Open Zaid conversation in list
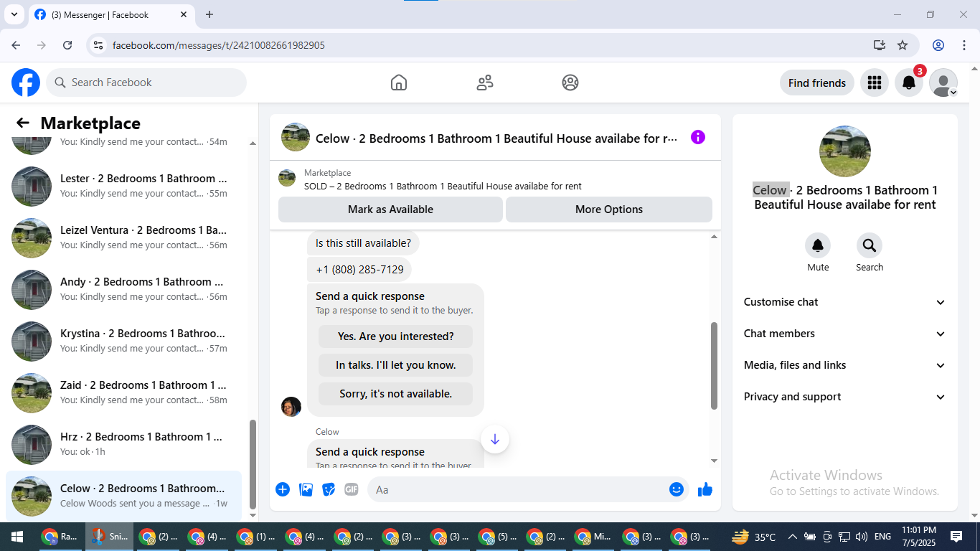980x551 pixels. [x=123, y=392]
